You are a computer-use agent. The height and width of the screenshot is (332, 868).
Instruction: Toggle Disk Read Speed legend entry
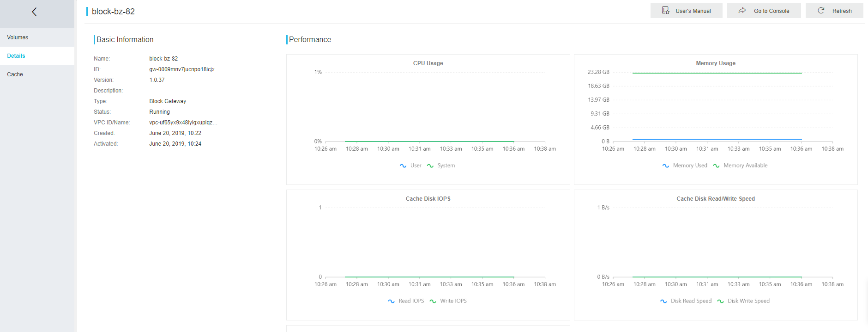tap(686, 301)
